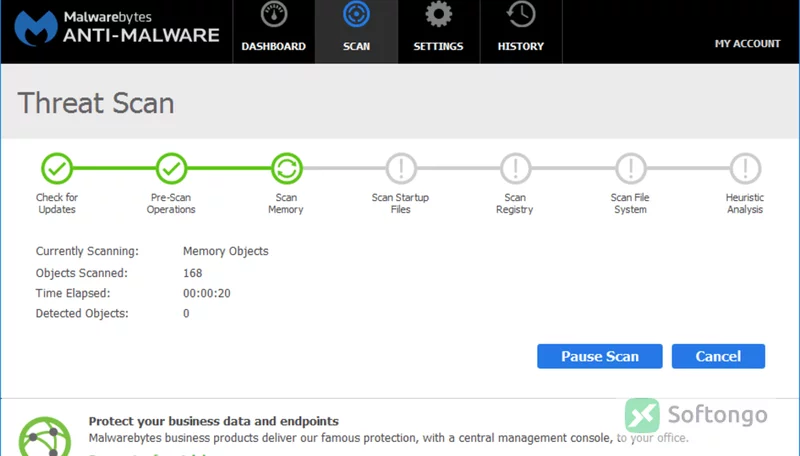The image size is (800, 456).
Task: Open the History clock icon
Action: click(521, 14)
